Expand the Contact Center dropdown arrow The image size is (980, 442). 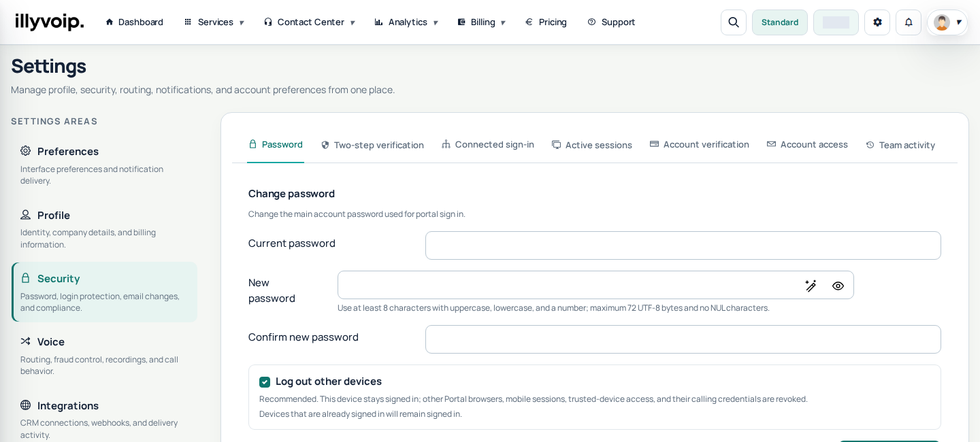(x=353, y=22)
